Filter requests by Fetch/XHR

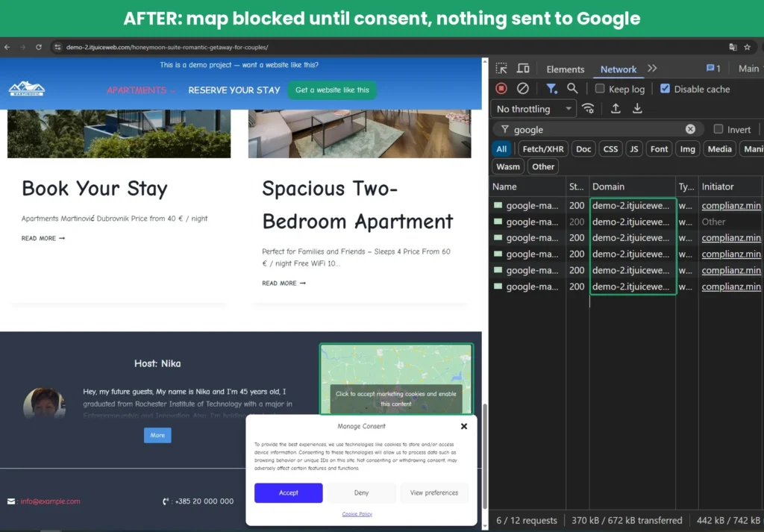tap(543, 149)
